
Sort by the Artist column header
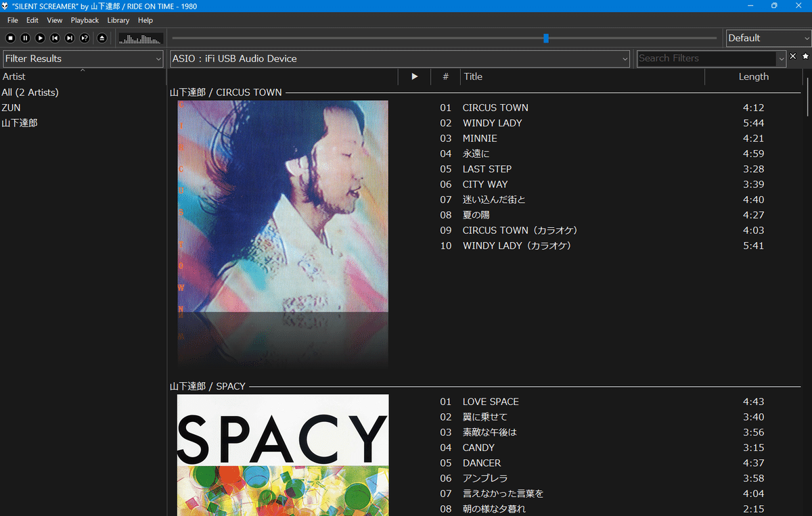83,76
